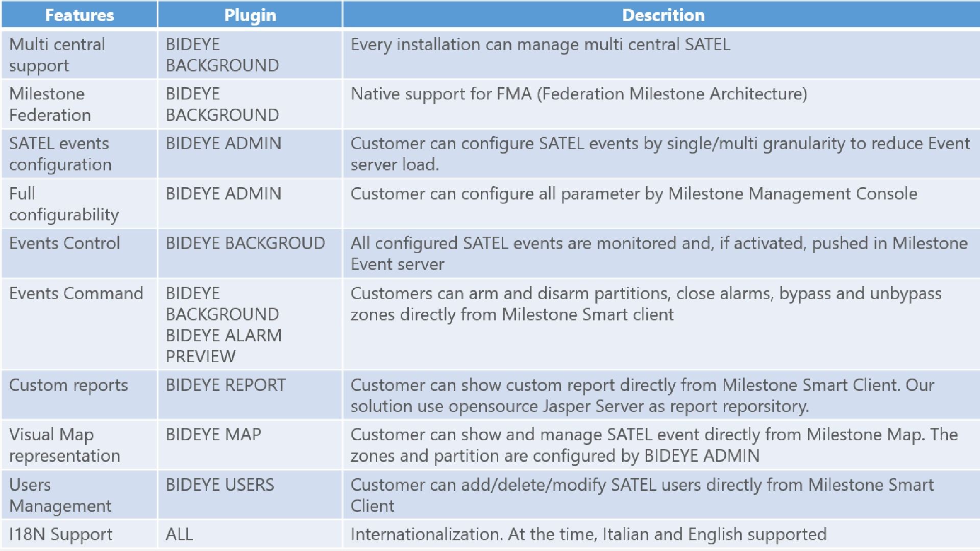Select the SATEL events configuration cell
Image resolution: width=980 pixels, height=551 pixels.
point(79,154)
